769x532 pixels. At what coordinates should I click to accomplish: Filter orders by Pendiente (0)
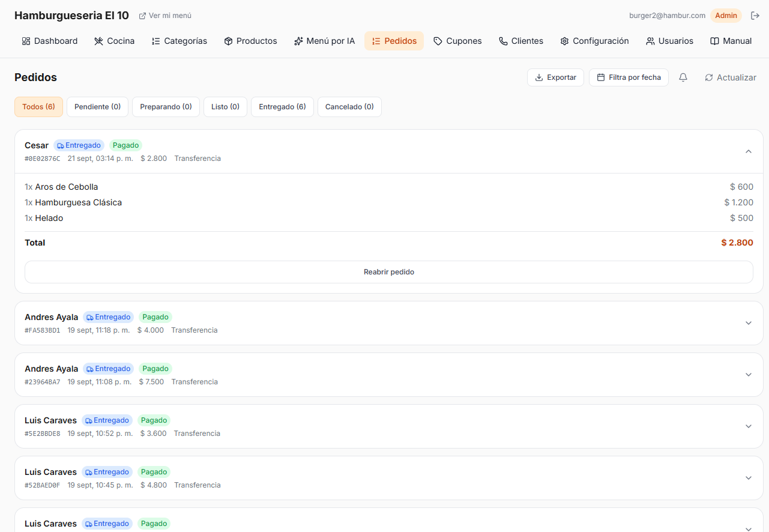97,107
